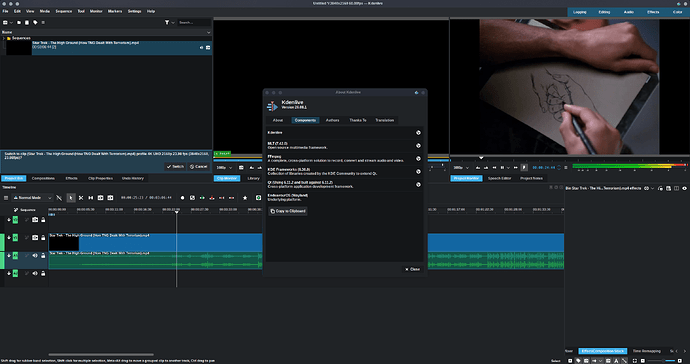Click the timeline horizontal scrollbar
The width and height of the screenshot is (690, 364).
click(101, 354)
